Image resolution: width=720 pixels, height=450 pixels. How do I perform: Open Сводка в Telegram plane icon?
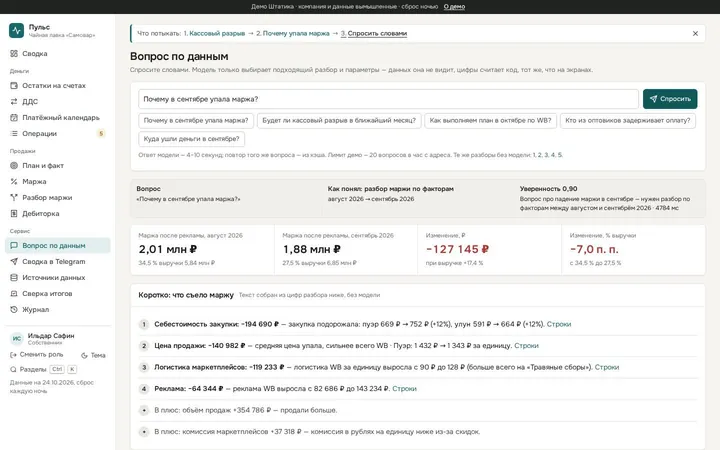[x=14, y=261]
